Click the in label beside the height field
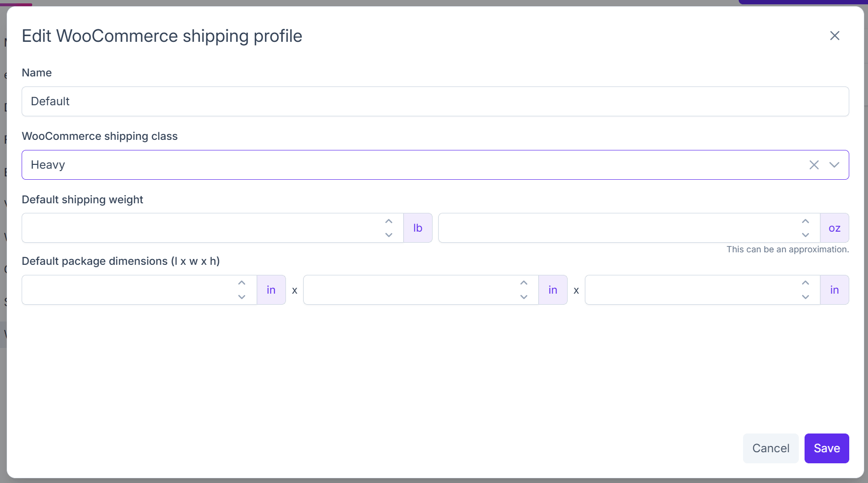The height and width of the screenshot is (483, 868). tap(834, 289)
